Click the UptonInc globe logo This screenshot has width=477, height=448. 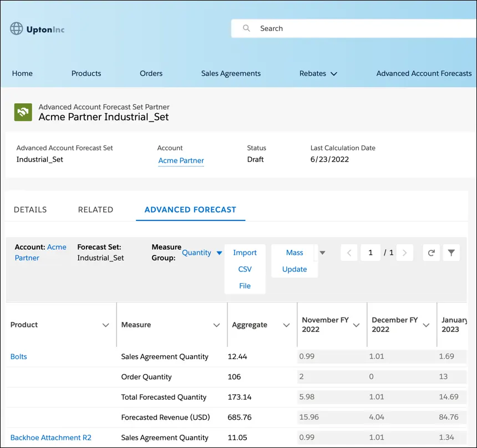click(x=17, y=28)
